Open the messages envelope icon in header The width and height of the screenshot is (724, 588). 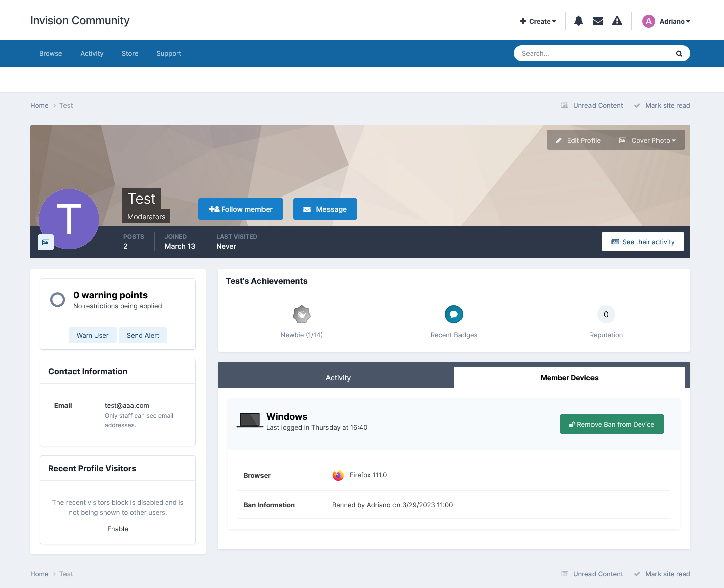click(598, 21)
